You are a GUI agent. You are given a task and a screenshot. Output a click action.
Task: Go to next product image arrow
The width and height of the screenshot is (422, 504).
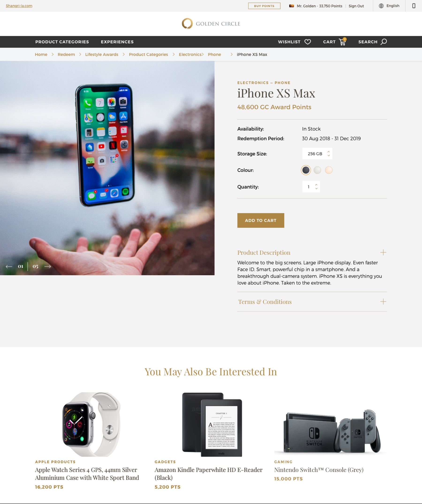pos(48,266)
